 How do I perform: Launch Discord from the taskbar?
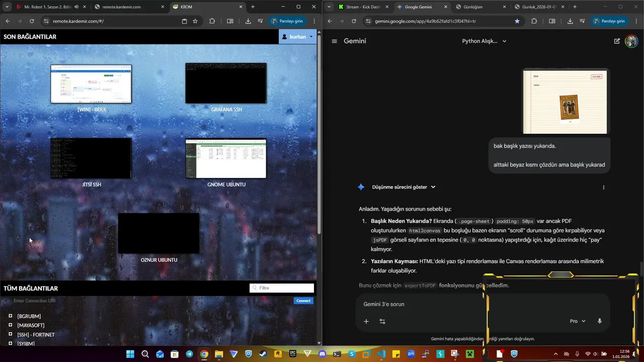pyautogui.click(x=323, y=354)
